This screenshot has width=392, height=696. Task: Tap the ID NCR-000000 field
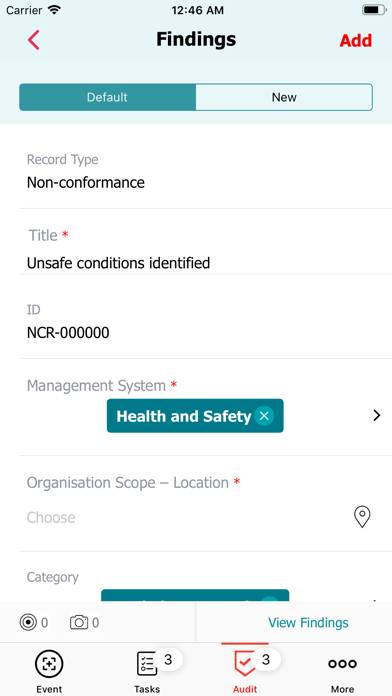(196, 322)
